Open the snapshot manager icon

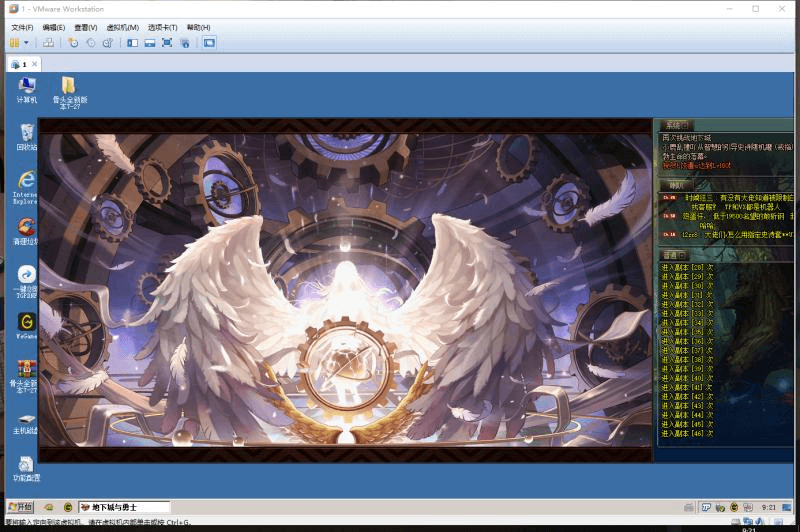click(108, 43)
